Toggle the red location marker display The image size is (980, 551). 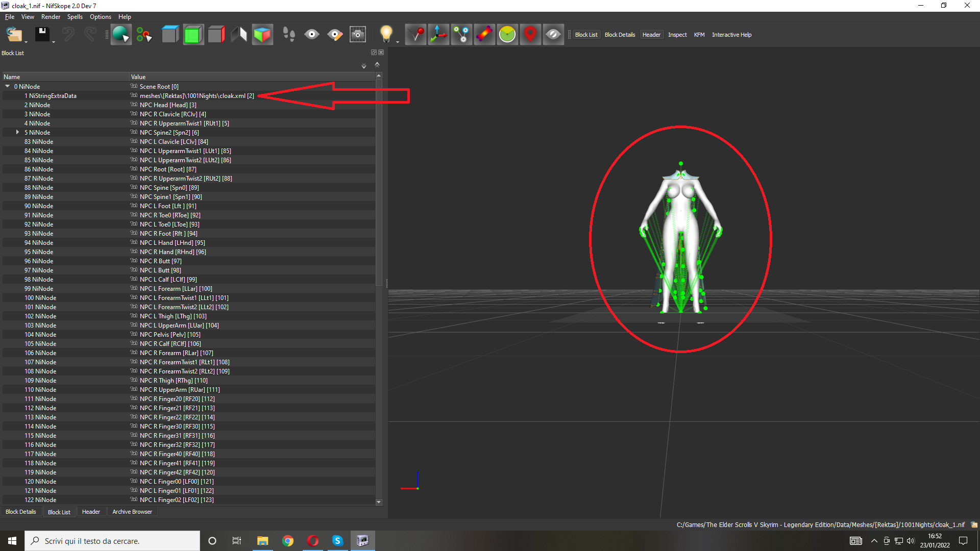[x=530, y=35]
